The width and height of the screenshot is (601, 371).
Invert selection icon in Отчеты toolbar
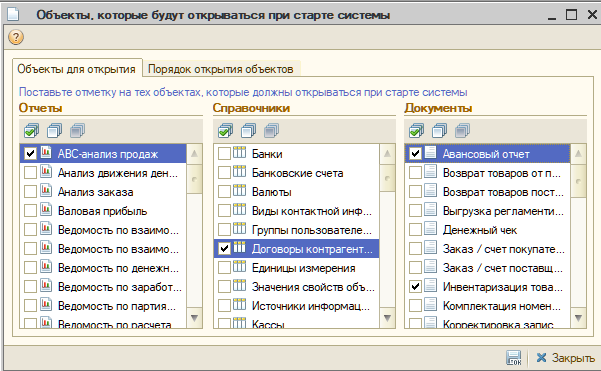point(77,131)
